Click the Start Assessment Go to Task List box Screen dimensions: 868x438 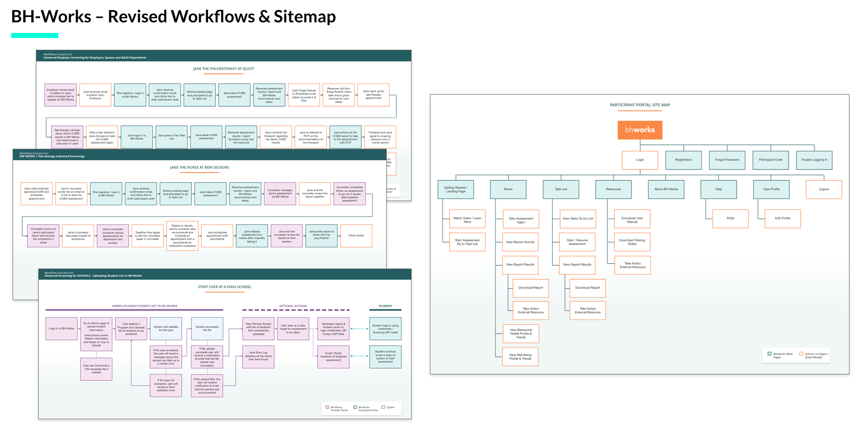click(467, 242)
